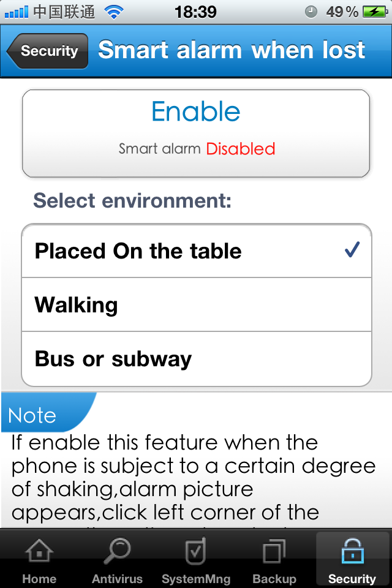Tap the clock alarm status icon
The height and width of the screenshot is (588, 392).
[x=311, y=12]
